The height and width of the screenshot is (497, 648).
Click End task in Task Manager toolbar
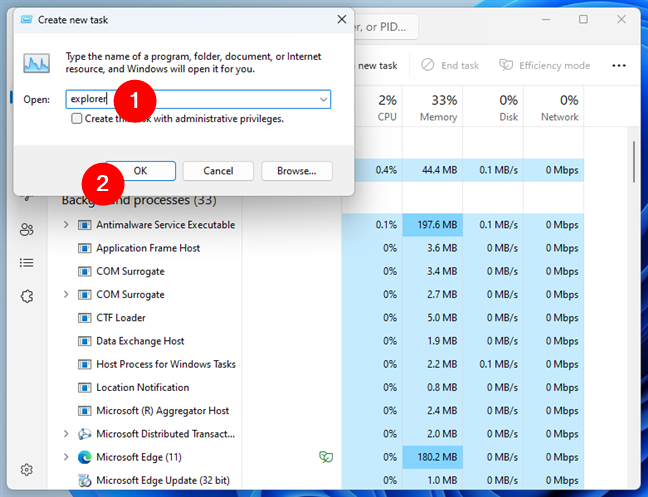pyautogui.click(x=450, y=65)
